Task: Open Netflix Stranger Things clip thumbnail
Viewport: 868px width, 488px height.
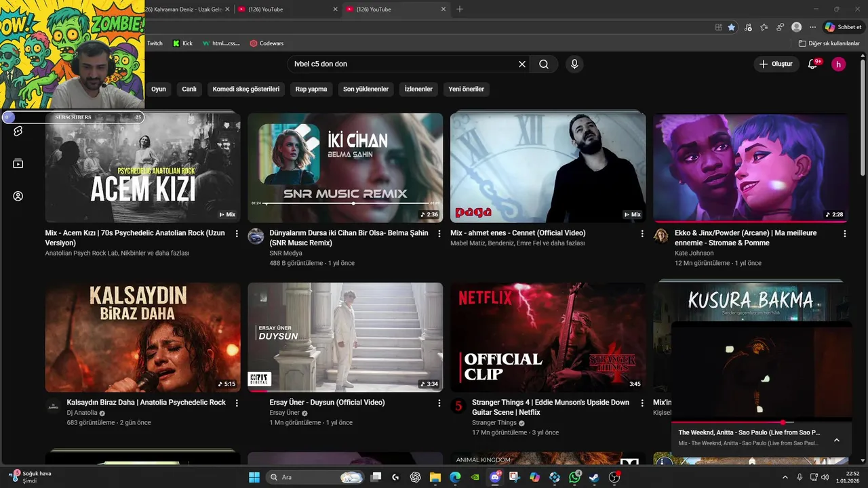Action: (548, 337)
